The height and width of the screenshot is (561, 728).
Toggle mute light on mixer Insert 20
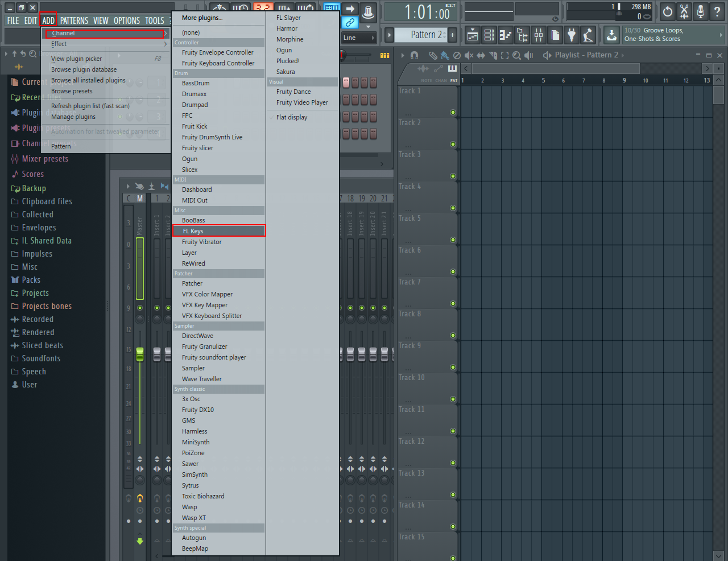tap(373, 308)
